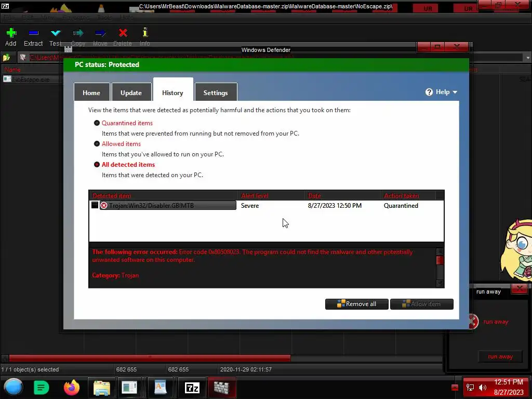The height and width of the screenshot is (399, 532).
Task: Click the red error icon in run away dialog
Action: [472, 322]
